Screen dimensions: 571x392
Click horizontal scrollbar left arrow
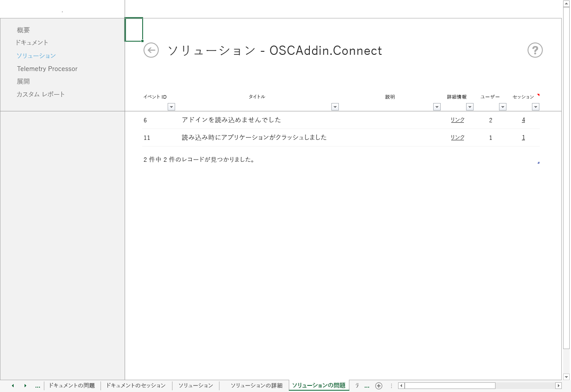(x=401, y=386)
